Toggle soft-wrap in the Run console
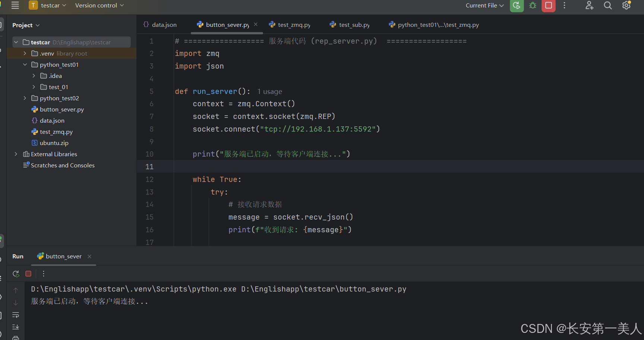The width and height of the screenshot is (644, 340). click(16, 315)
